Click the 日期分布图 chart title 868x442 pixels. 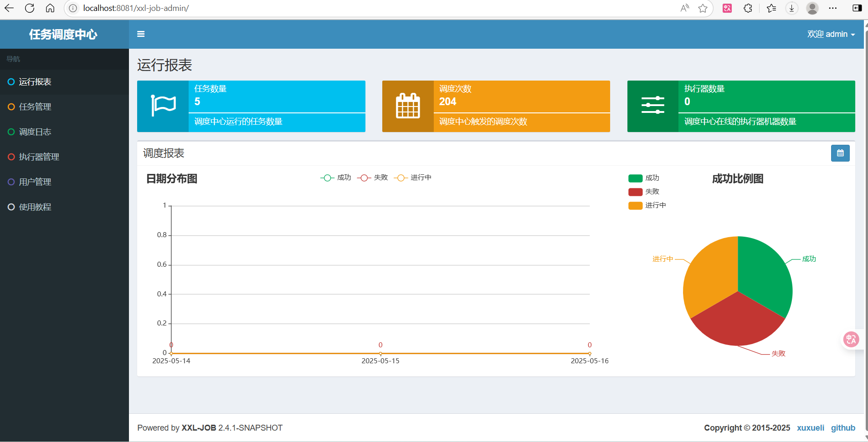(172, 178)
